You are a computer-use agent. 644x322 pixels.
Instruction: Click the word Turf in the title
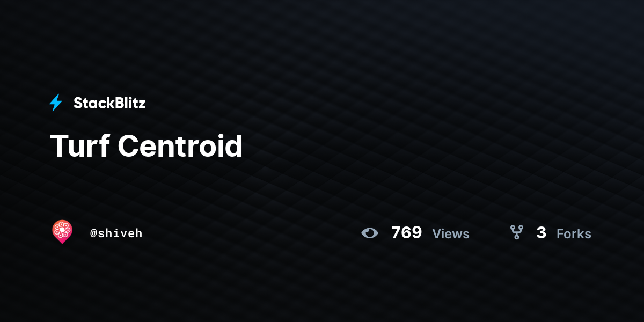tap(79, 146)
